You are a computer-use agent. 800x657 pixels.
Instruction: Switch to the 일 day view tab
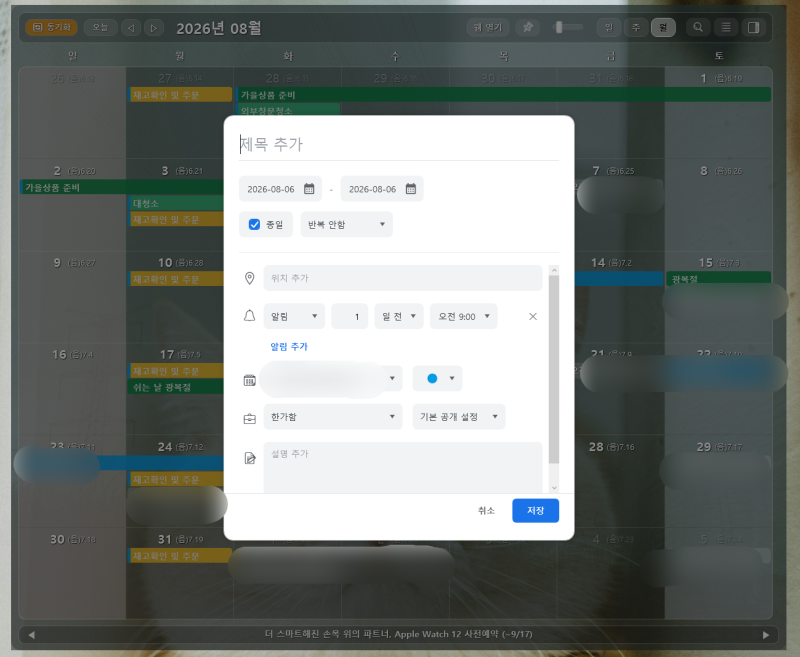609,27
